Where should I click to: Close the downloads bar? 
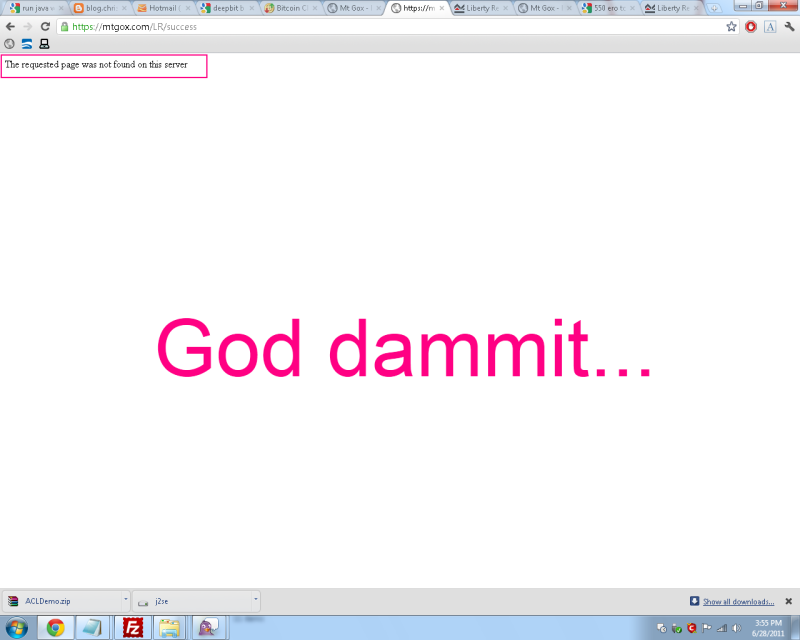coord(788,601)
